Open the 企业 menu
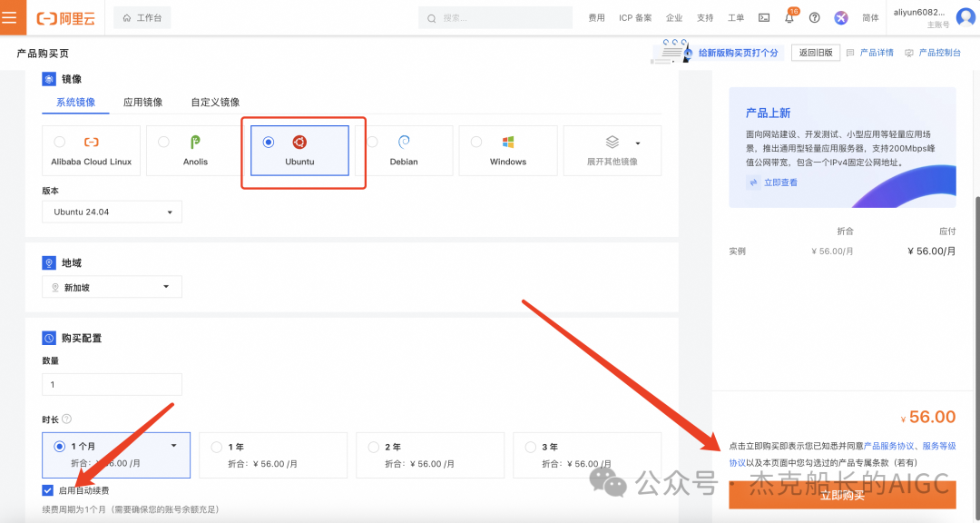Screen dimensions: 980x523 pyautogui.click(x=674, y=18)
